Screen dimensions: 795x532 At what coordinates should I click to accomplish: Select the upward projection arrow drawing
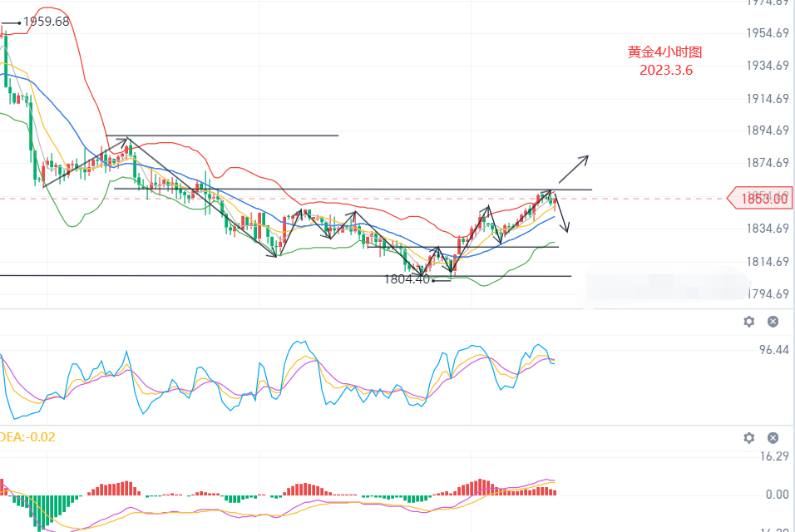pyautogui.click(x=573, y=169)
